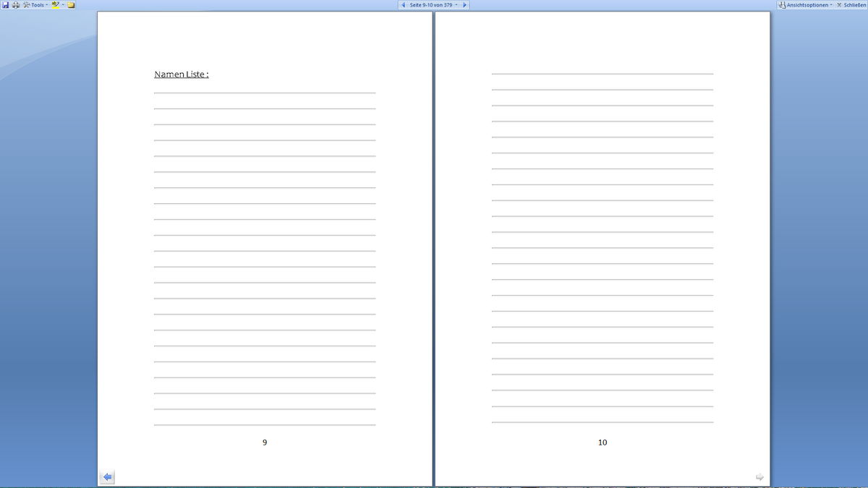
Task: Click the "Namen Liste :" heading
Action: coord(182,74)
